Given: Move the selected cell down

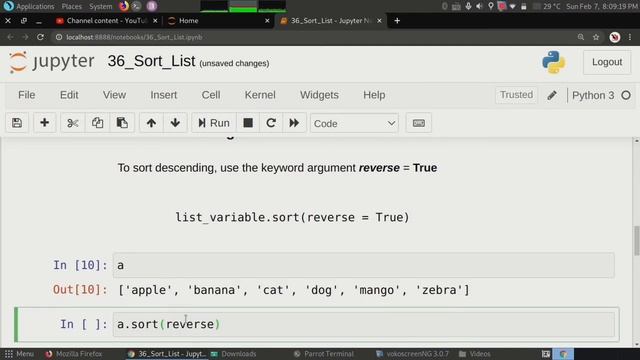Looking at the screenshot, I should click(x=175, y=123).
